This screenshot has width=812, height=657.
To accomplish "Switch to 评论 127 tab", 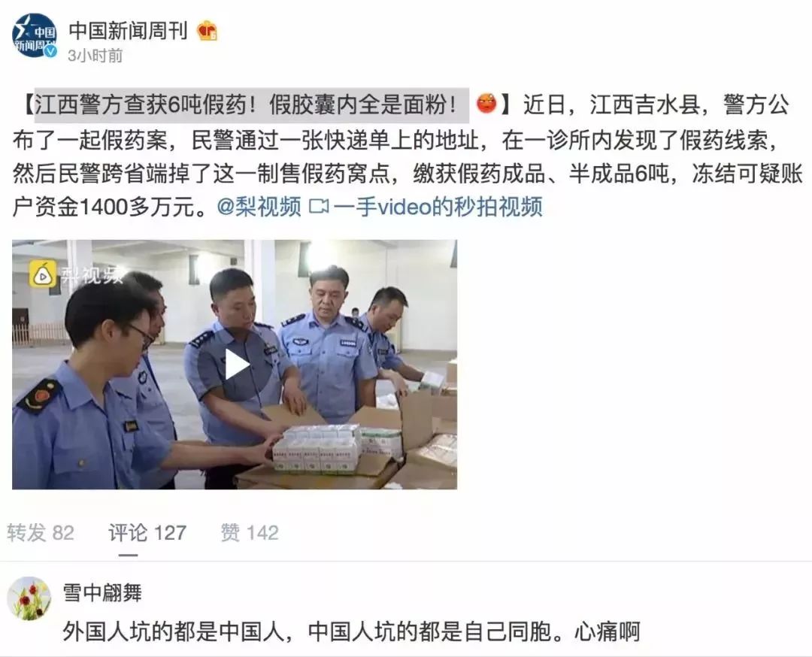I will tap(147, 533).
